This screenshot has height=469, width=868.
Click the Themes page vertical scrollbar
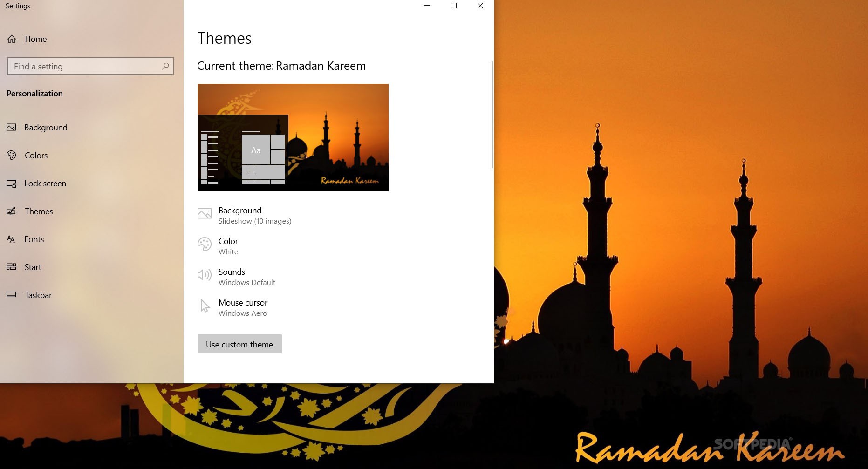click(492, 115)
